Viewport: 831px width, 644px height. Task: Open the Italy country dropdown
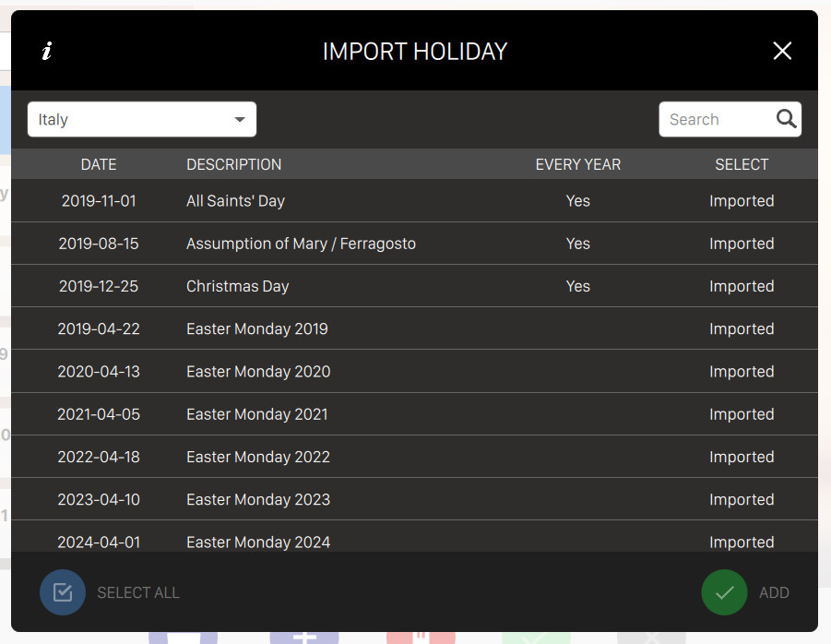(x=141, y=120)
